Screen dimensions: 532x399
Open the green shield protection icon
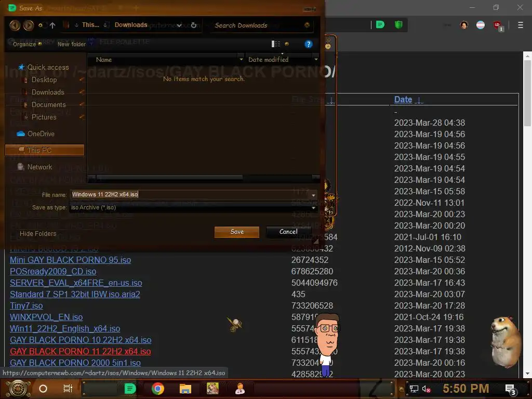[x=398, y=25]
